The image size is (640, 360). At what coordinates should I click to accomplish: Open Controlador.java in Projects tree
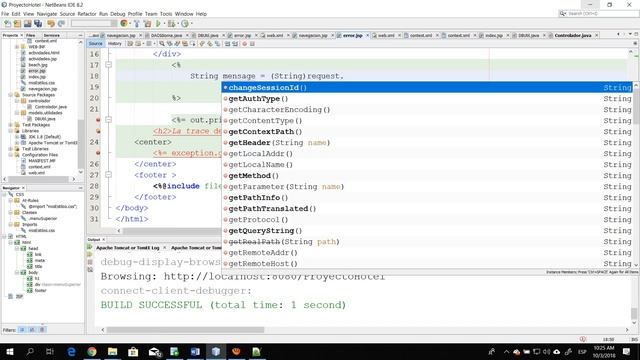click(51, 107)
